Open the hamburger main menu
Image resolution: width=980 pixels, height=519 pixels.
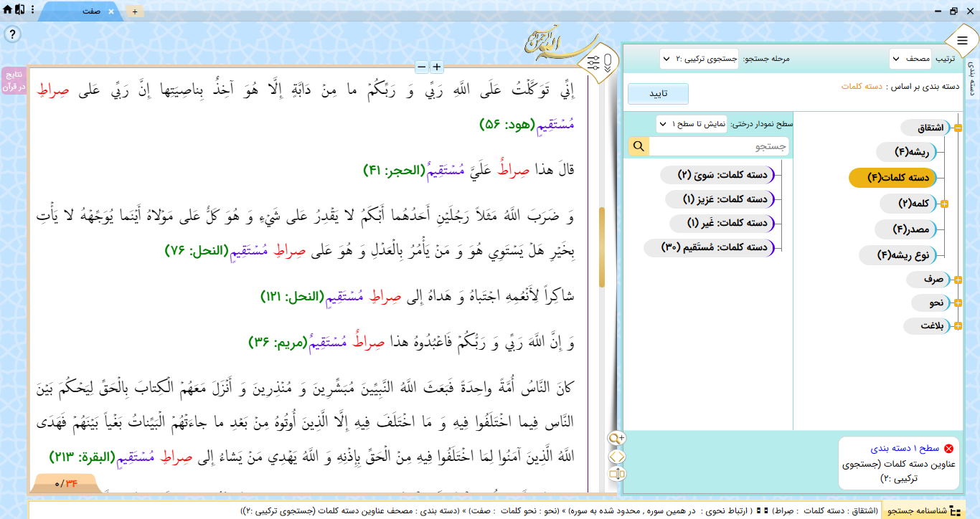pyautogui.click(x=962, y=41)
